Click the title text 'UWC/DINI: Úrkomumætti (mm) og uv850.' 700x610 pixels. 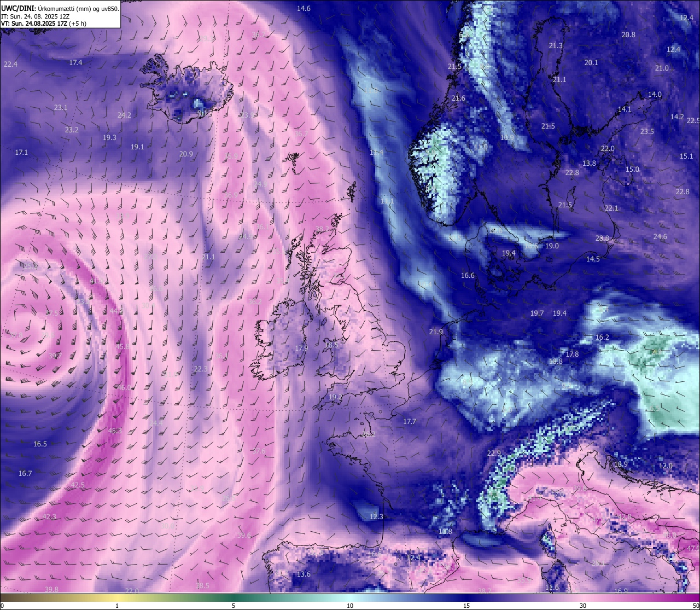coord(60,8)
